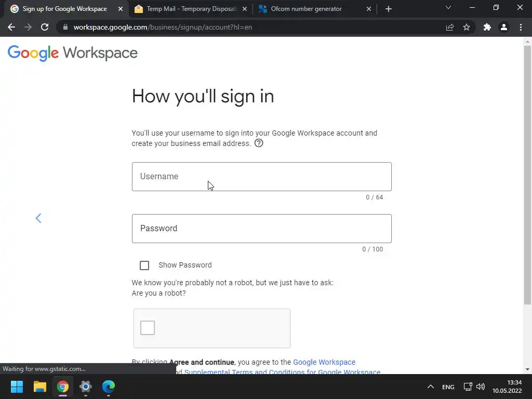Go back with the browser back arrow
Image resolution: width=532 pixels, height=399 pixels.
[x=11, y=27]
